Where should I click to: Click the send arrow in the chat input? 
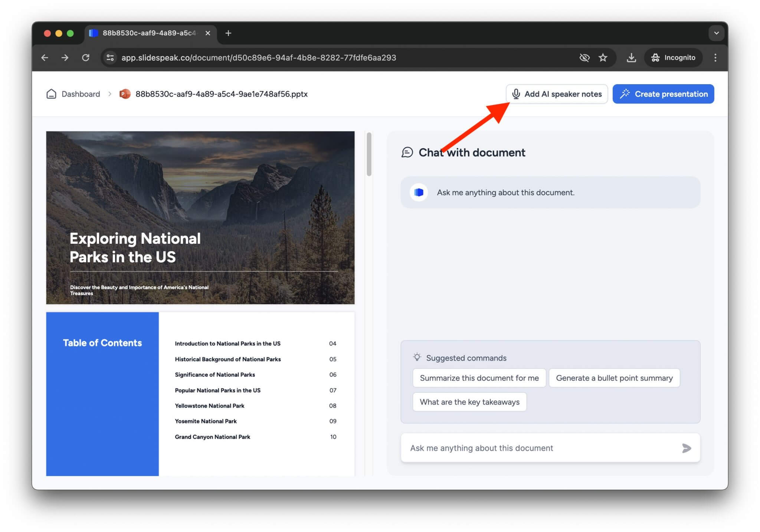[687, 449]
